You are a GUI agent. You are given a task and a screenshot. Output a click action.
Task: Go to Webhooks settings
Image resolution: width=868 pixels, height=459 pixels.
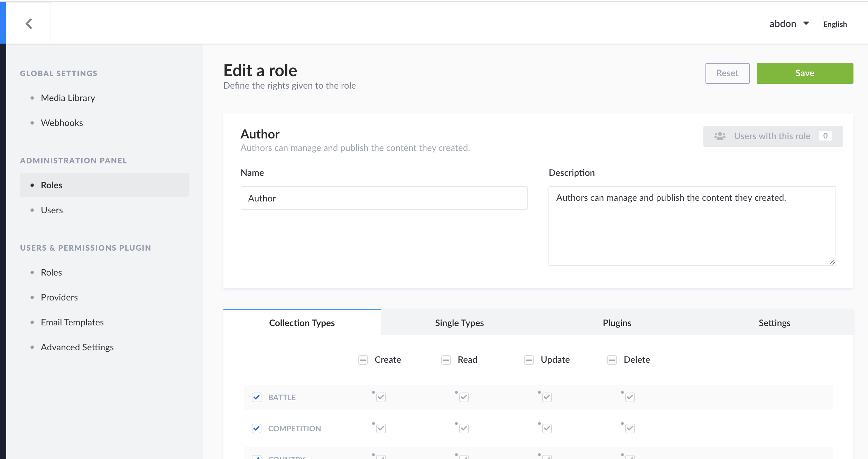coord(62,123)
